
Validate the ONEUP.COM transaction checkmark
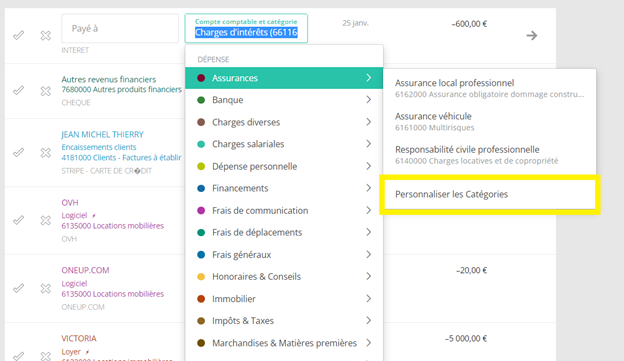(18, 288)
